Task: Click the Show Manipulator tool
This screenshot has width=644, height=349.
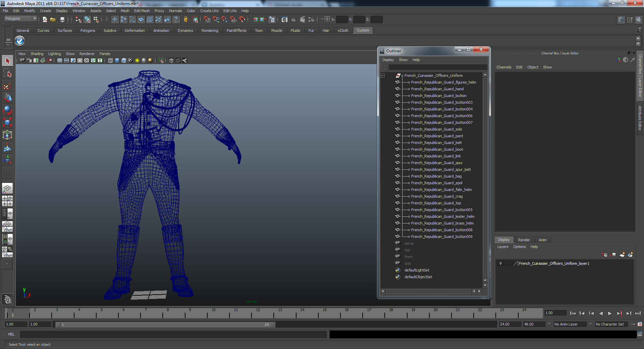Action: pyautogui.click(x=7, y=160)
